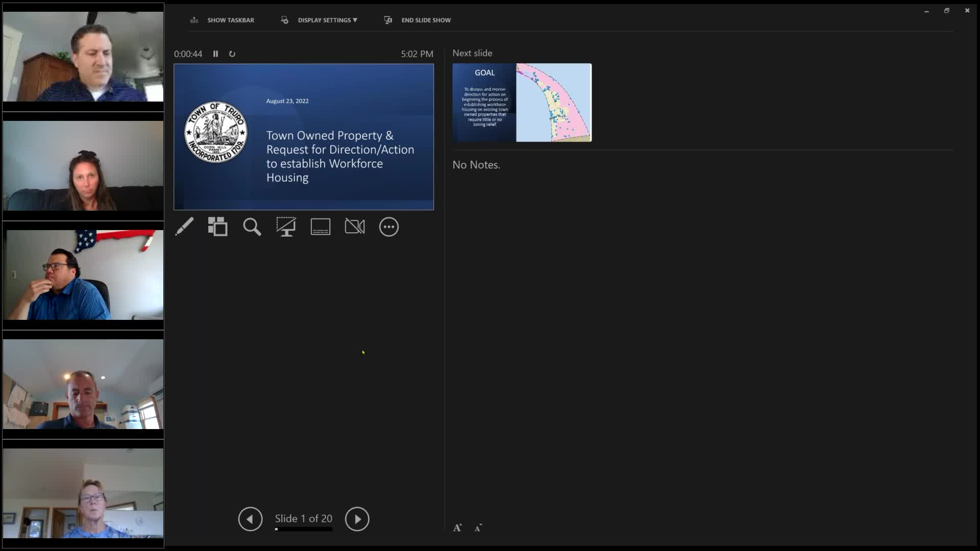Select the pen and laser pointer tool
This screenshot has height=551, width=980.
(184, 227)
